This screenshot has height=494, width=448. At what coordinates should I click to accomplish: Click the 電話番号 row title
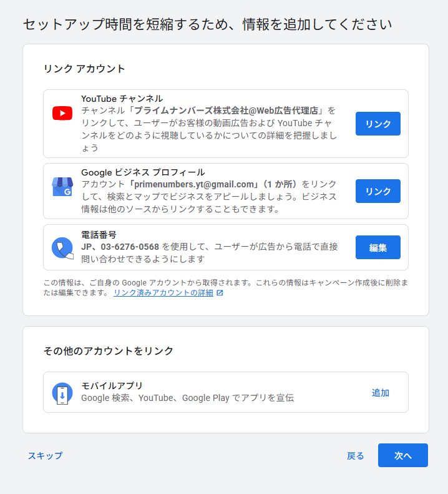99,235
